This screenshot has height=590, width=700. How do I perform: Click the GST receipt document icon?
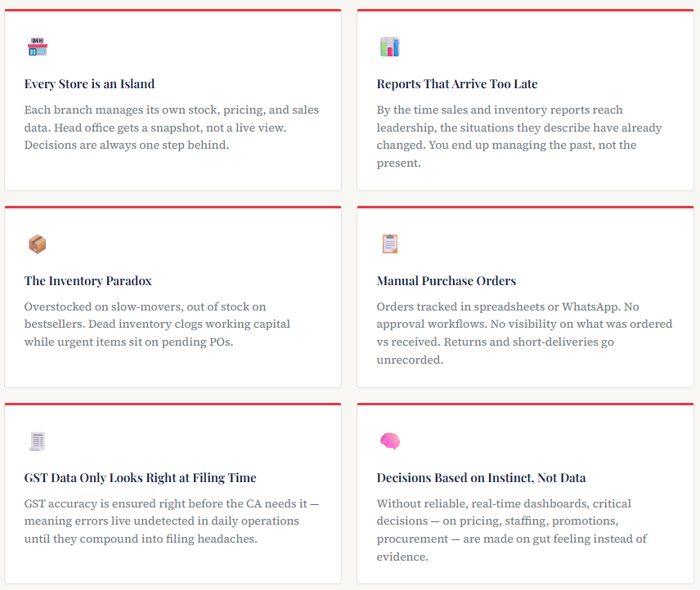point(38,441)
